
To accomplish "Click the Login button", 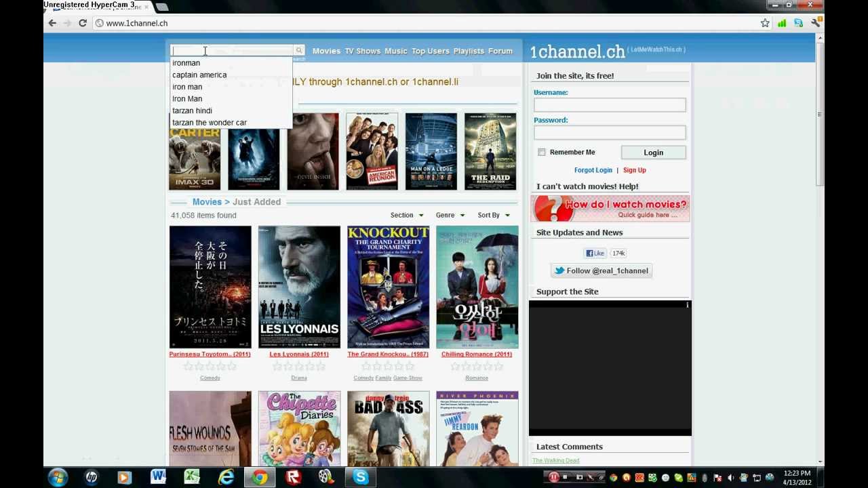I will tap(653, 152).
